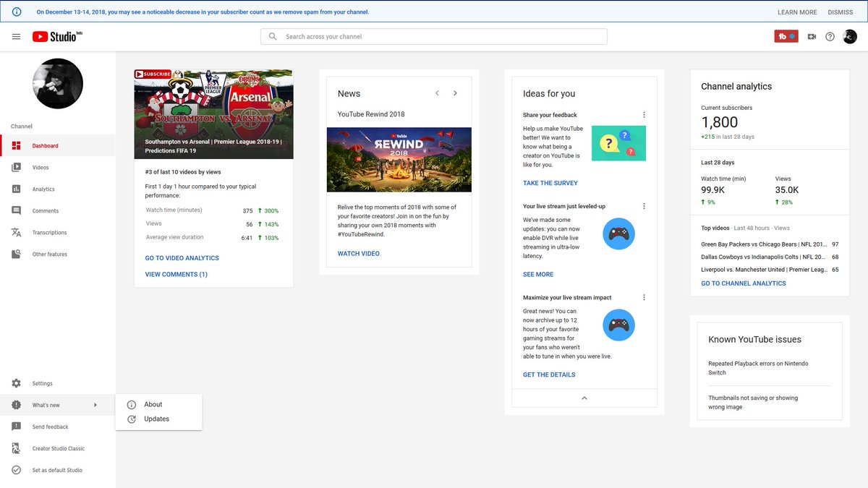
Task: Click the search across your channel field
Action: tap(434, 36)
